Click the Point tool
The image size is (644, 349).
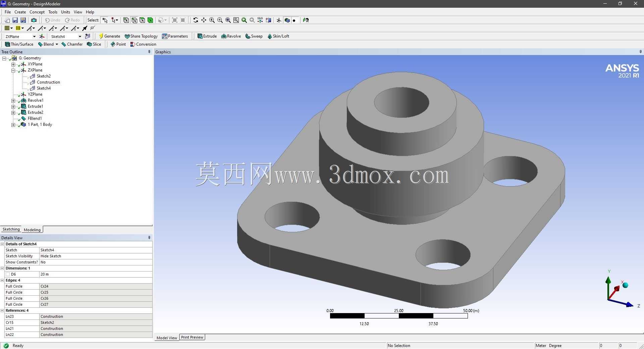pyautogui.click(x=118, y=44)
